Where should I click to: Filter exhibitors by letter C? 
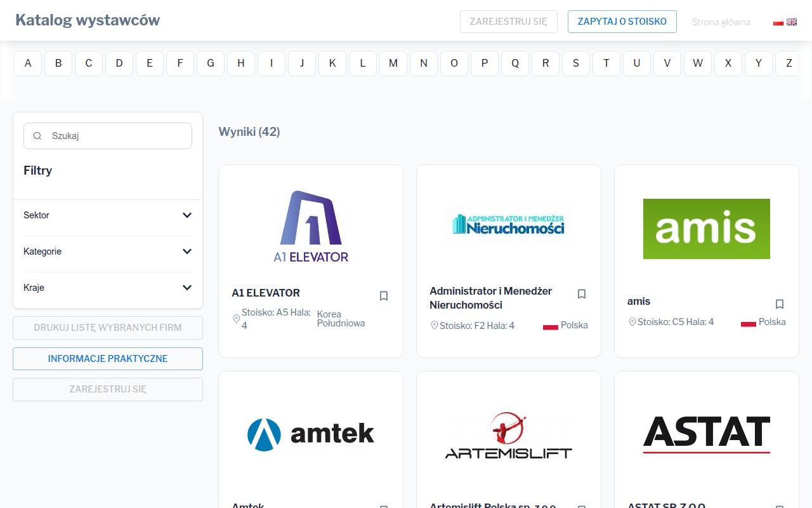click(89, 63)
